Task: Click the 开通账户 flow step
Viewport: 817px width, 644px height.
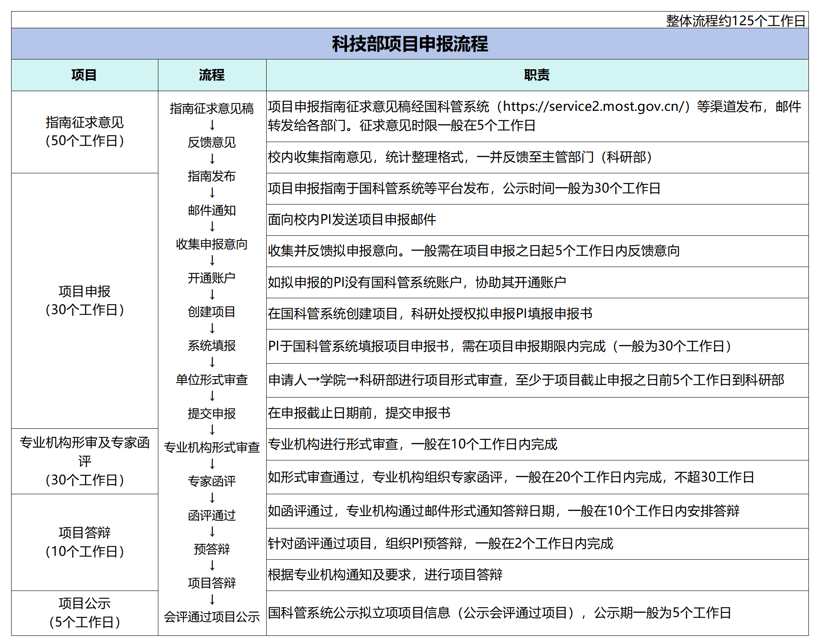Action: click(x=212, y=278)
